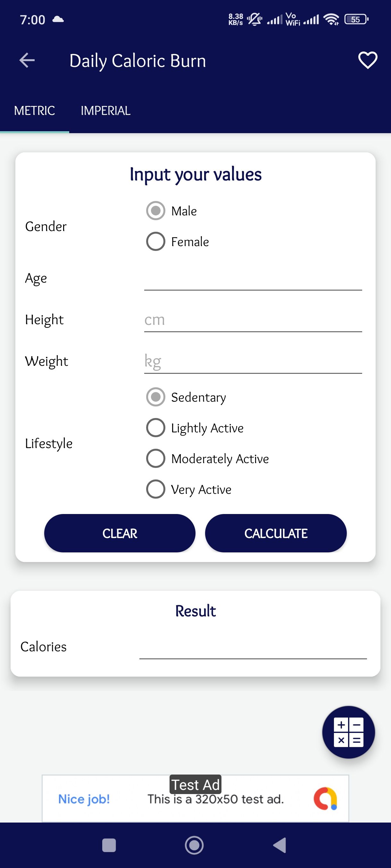Screen dimensions: 391x868
Task: Switch to the Imperial tab
Action: tap(105, 111)
